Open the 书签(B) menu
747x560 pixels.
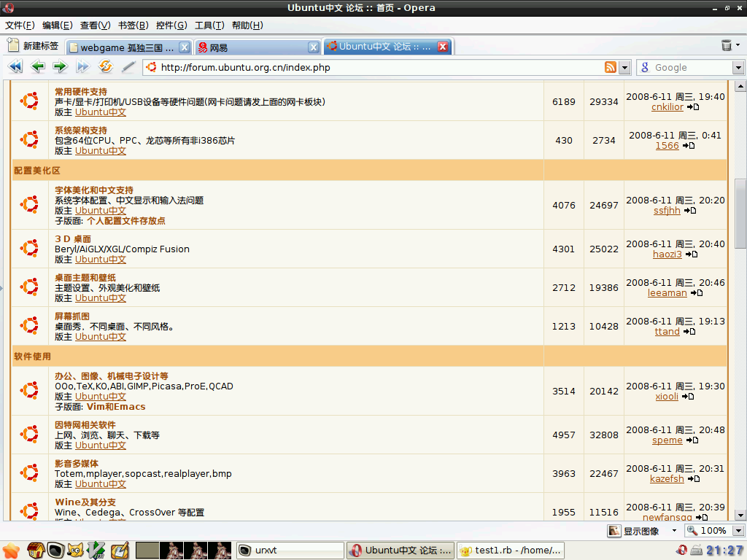point(133,26)
